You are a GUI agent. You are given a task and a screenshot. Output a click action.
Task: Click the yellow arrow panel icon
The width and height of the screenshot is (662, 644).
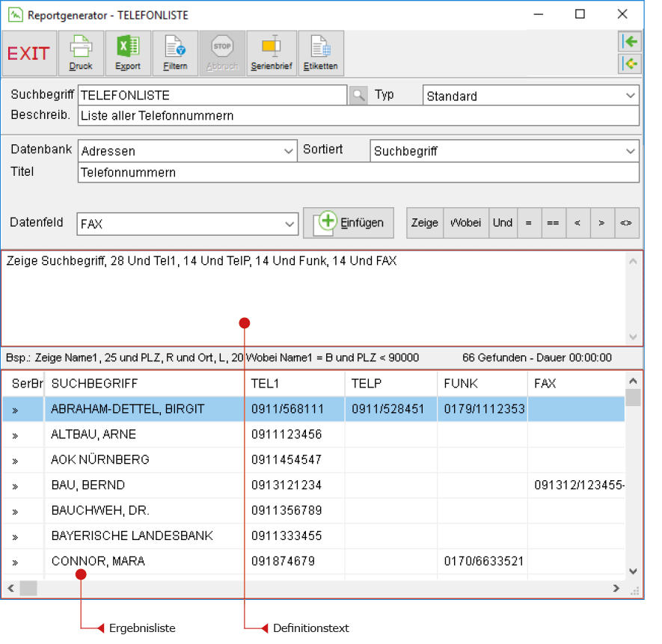(x=630, y=64)
